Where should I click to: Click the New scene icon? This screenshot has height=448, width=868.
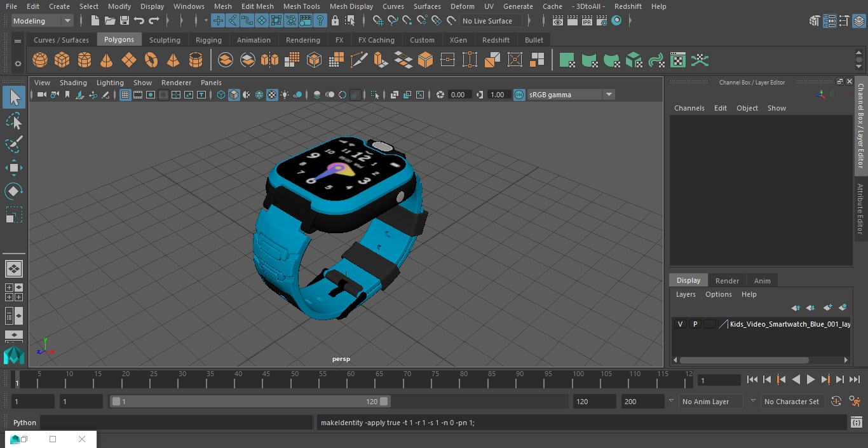[95, 21]
